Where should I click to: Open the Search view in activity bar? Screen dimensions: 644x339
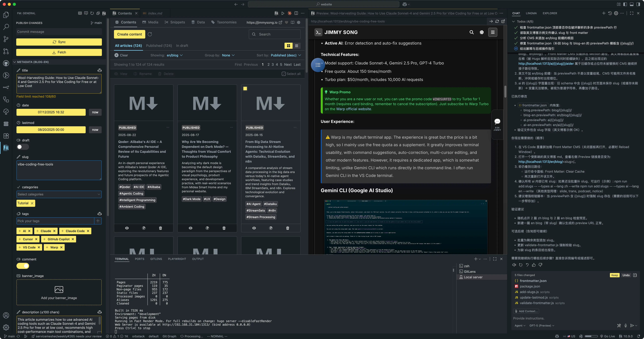point(6,27)
